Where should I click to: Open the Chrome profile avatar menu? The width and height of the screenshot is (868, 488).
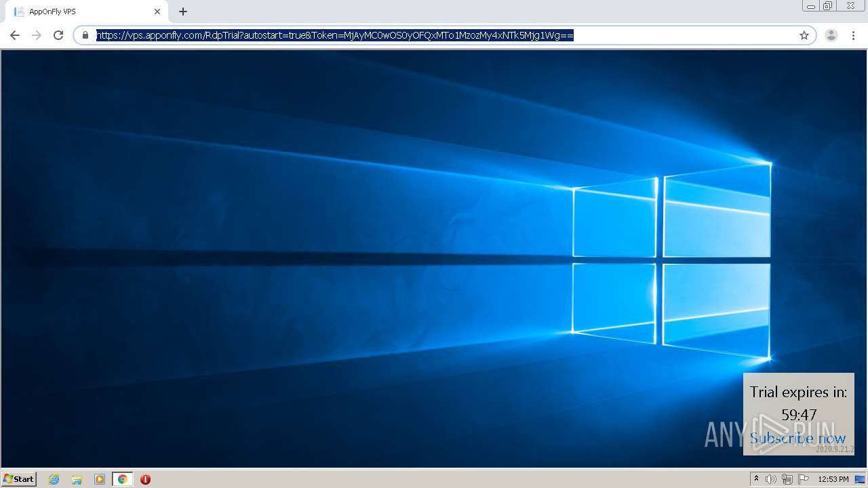[831, 35]
